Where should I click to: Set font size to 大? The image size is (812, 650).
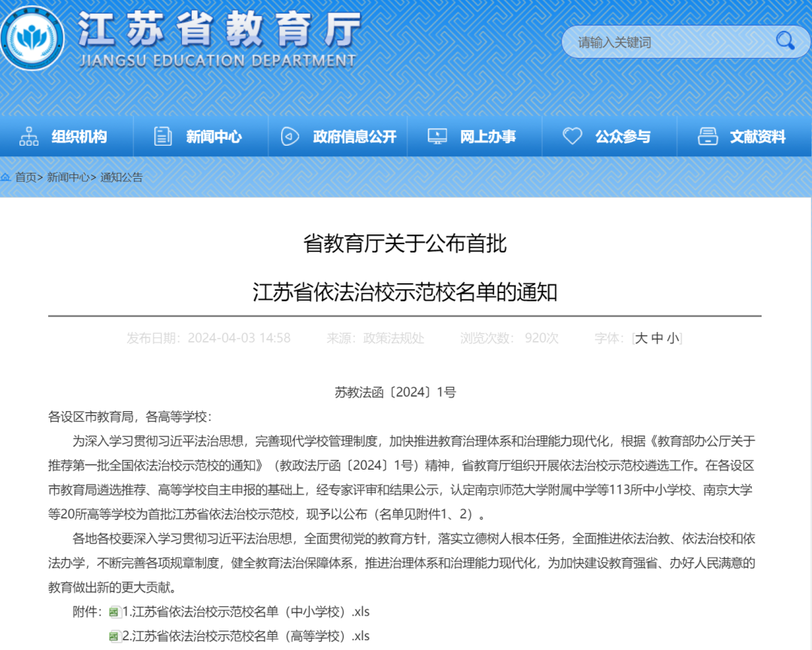click(x=641, y=339)
